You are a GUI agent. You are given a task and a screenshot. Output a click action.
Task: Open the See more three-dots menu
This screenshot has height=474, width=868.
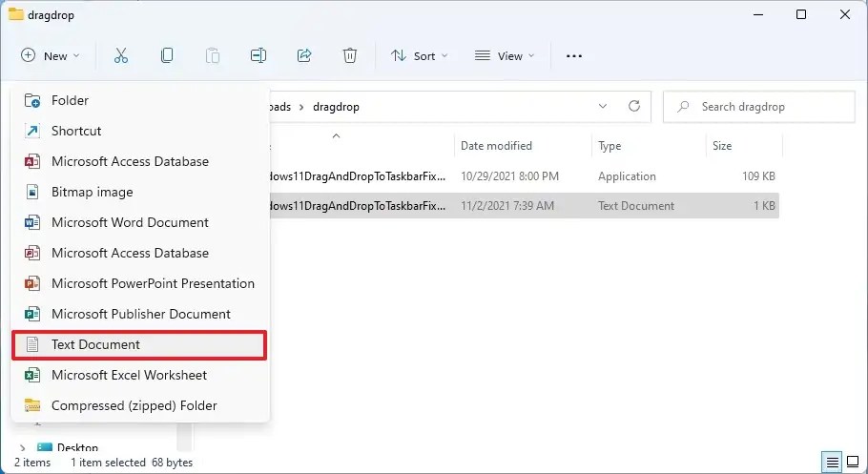pyautogui.click(x=574, y=56)
